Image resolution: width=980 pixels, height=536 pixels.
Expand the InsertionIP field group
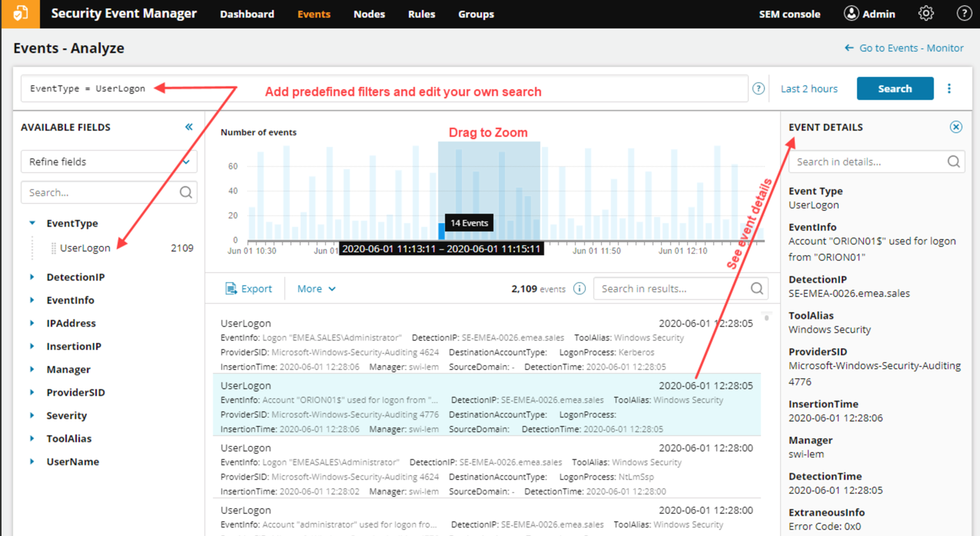[x=32, y=347]
